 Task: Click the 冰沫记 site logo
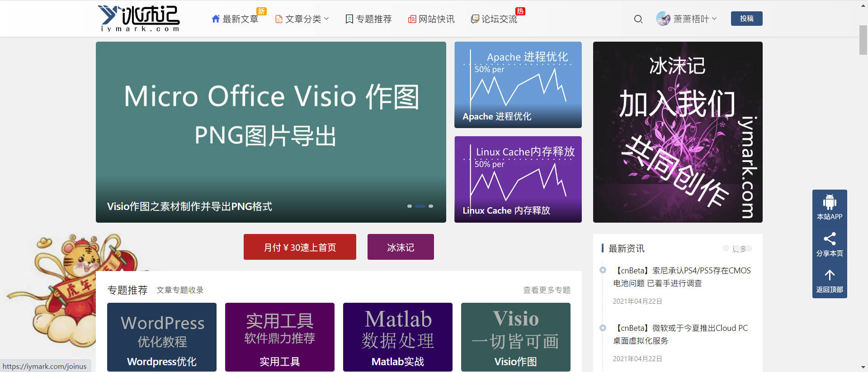pyautogui.click(x=139, y=19)
